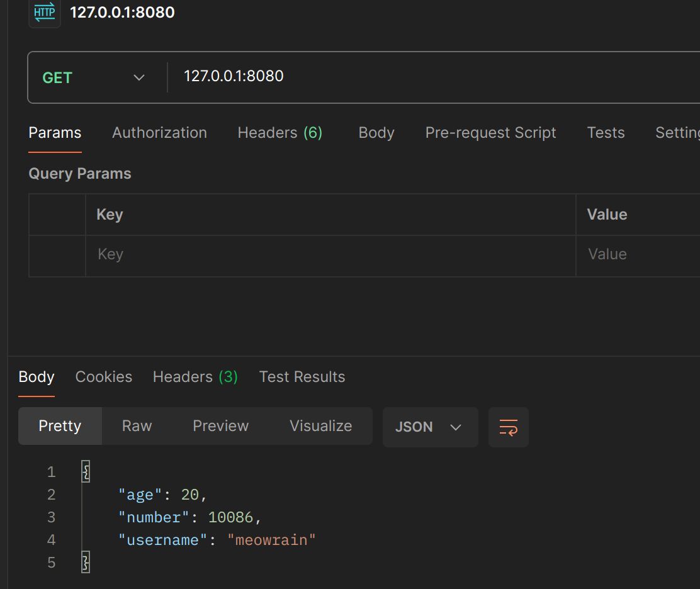Switch to the Authorization tab
Image resolution: width=700 pixels, height=589 pixels.
pos(159,133)
